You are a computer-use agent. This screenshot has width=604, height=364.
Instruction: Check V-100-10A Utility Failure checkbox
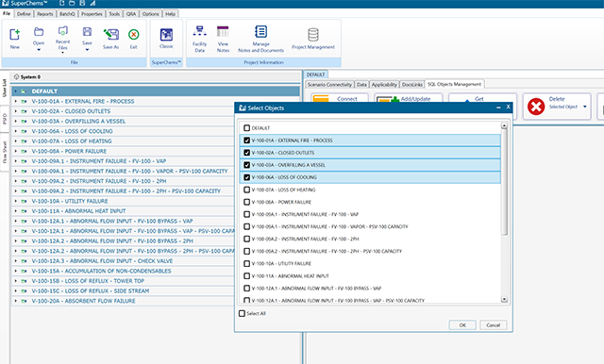[x=247, y=264]
